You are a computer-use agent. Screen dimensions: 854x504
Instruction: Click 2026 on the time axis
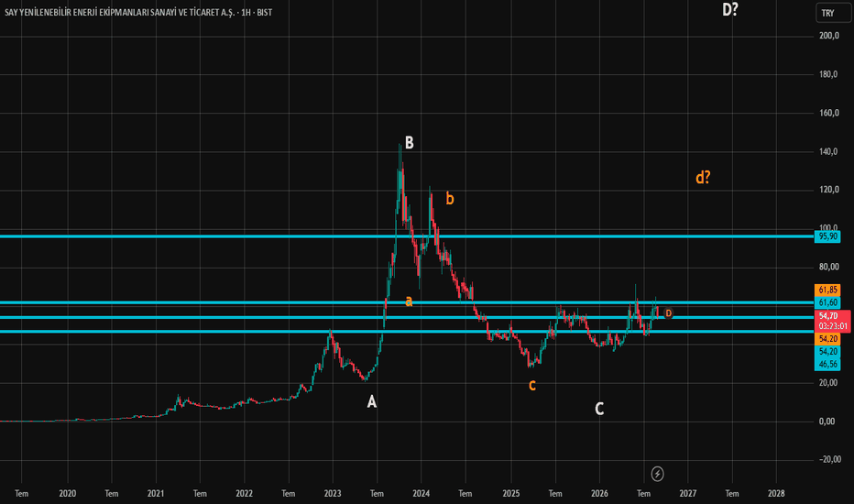[599, 494]
